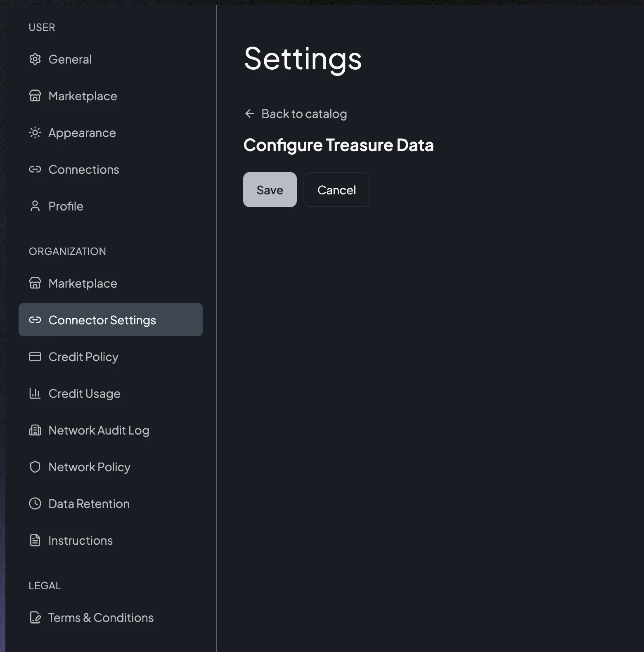View Credit Usage page

pos(111,394)
